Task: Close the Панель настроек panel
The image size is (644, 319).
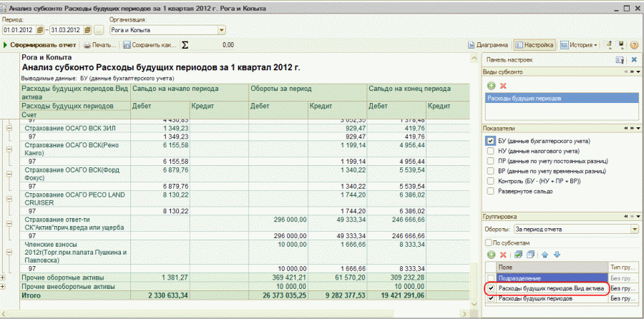Action: pyautogui.click(x=633, y=61)
